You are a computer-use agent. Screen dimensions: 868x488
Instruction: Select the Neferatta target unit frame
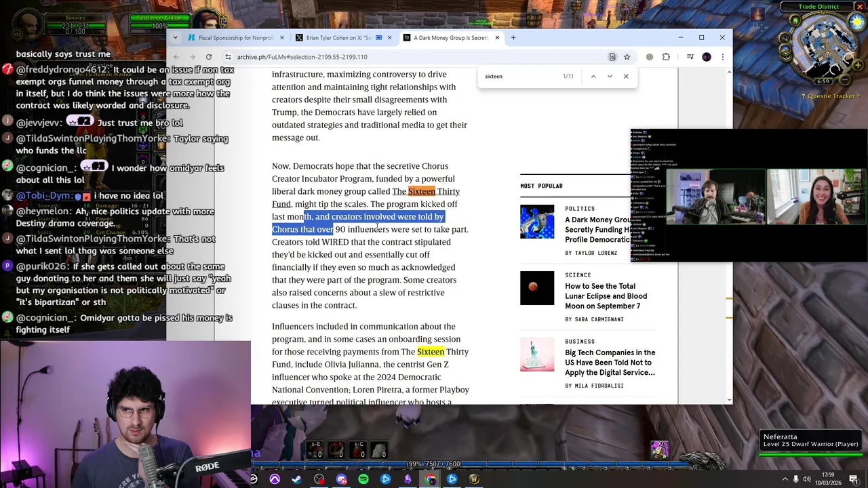tap(811, 441)
